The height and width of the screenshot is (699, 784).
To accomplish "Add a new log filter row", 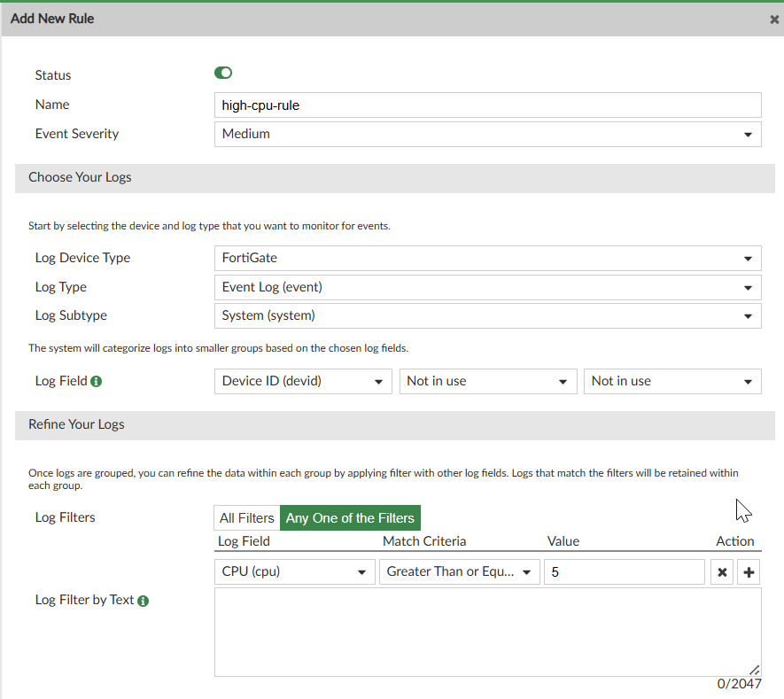I will [749, 572].
